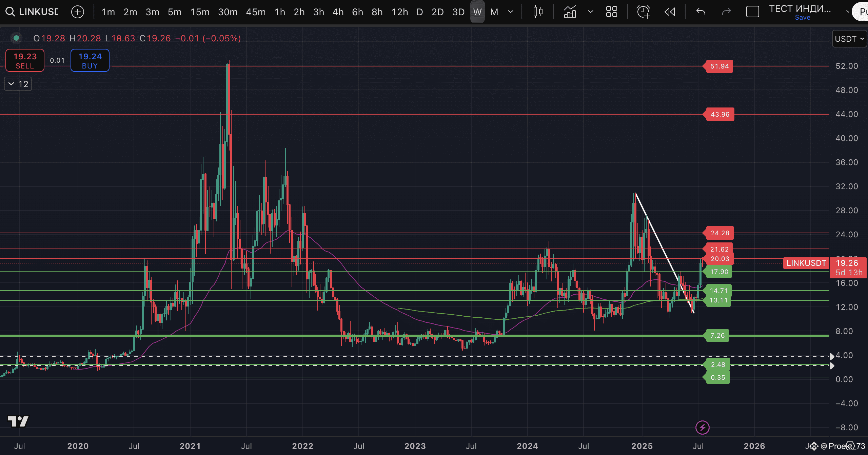Screen dimensions: 868x455
Task: Redo the last chart action
Action: (x=726, y=12)
